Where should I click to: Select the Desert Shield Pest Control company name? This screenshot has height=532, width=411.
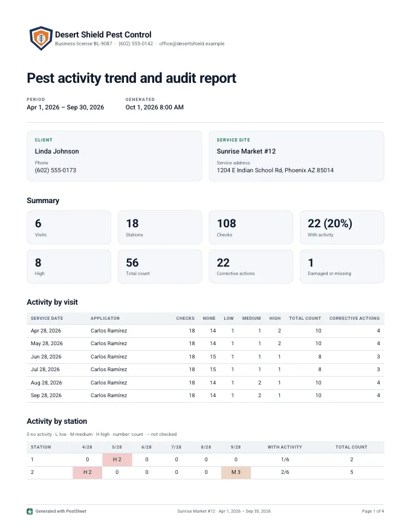click(x=103, y=34)
